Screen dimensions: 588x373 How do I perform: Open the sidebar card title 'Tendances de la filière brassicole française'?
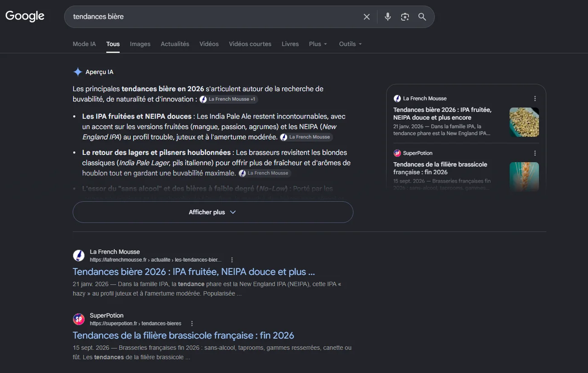pyautogui.click(x=440, y=168)
